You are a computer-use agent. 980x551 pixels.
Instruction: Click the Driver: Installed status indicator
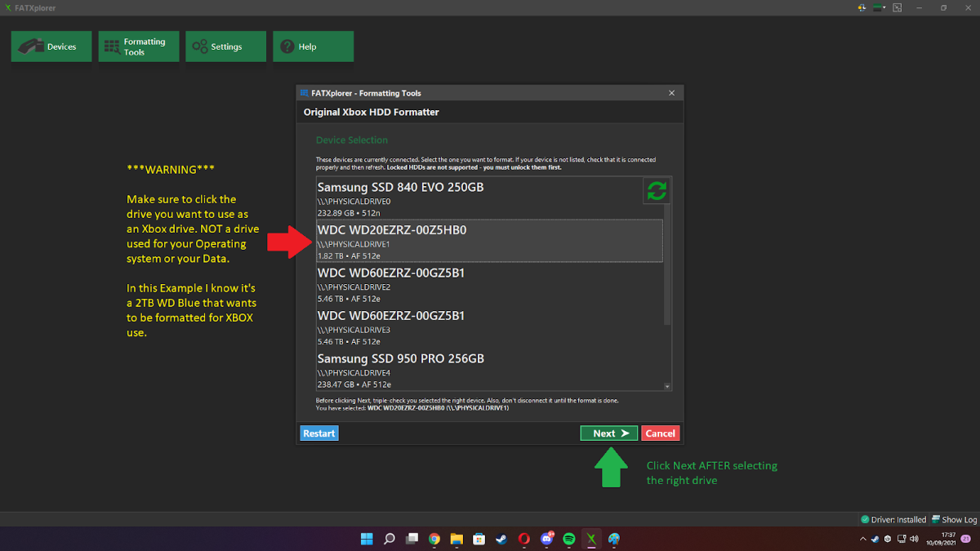click(x=893, y=520)
